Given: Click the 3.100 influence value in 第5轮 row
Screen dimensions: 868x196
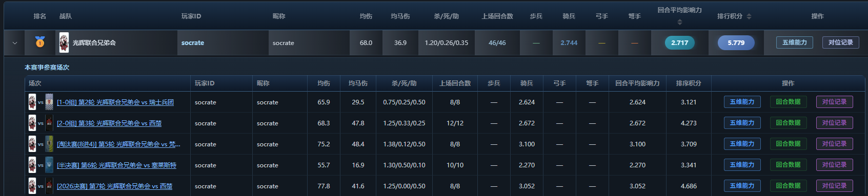Looking at the screenshot, I should (x=637, y=144).
